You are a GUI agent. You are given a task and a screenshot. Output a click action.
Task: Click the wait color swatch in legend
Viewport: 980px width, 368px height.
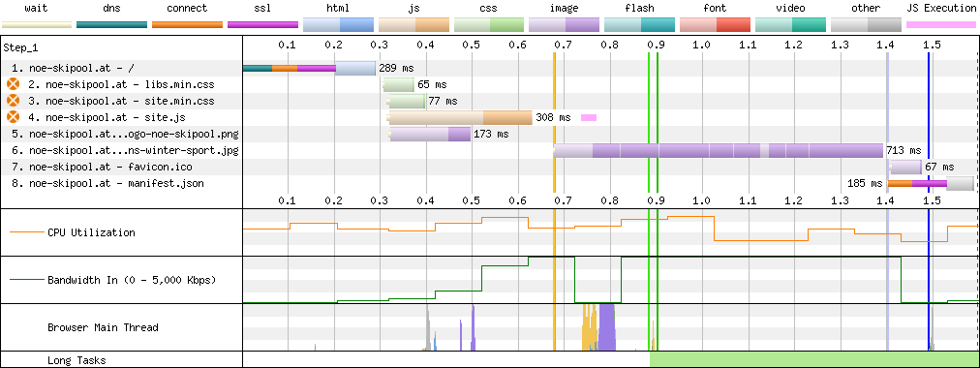click(36, 25)
